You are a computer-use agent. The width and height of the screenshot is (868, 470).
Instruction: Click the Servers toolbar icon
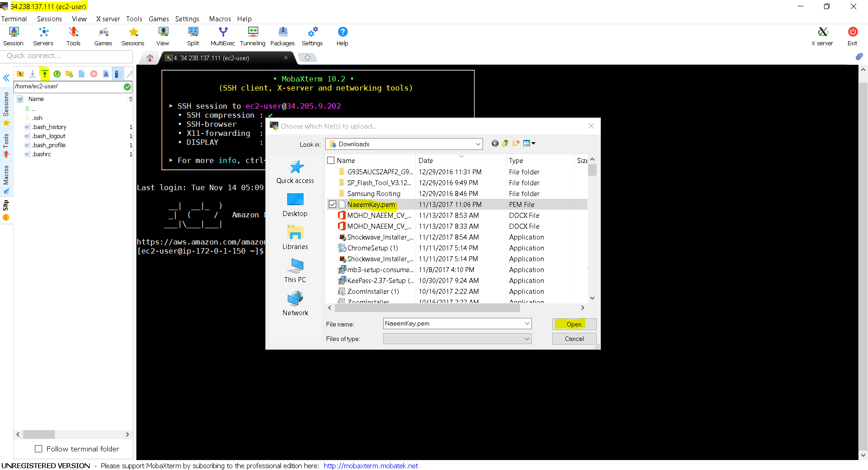click(43, 36)
